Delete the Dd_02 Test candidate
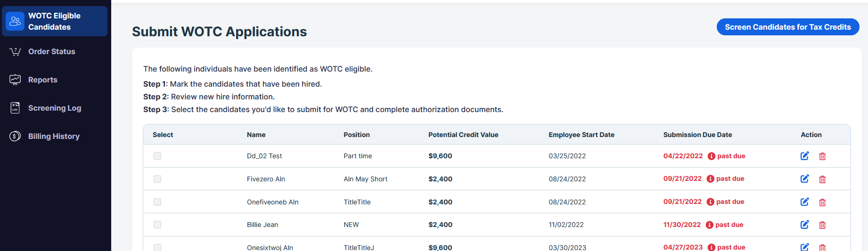 click(x=822, y=156)
